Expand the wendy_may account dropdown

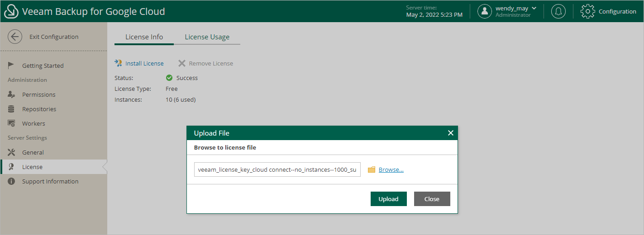(x=534, y=8)
